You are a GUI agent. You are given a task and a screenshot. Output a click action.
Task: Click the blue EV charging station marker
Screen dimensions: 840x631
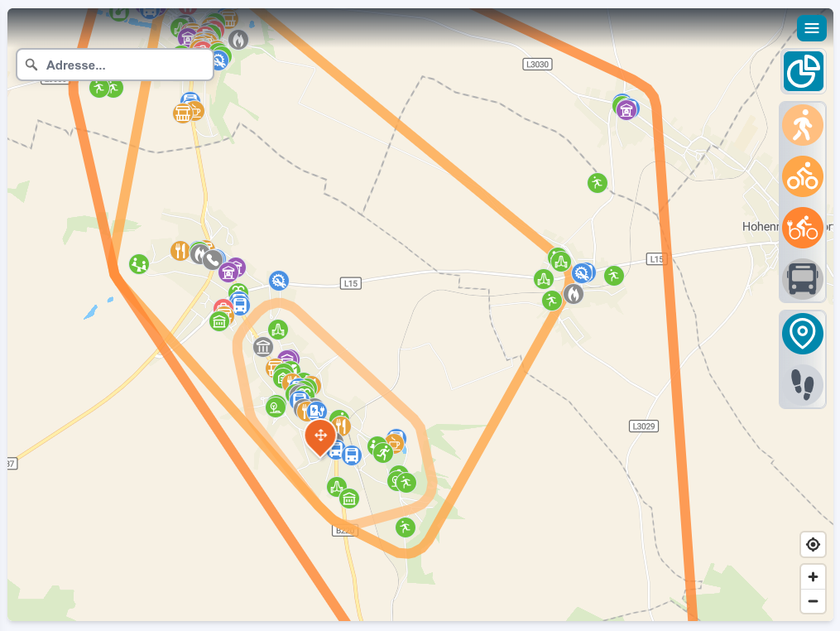pyautogui.click(x=315, y=411)
